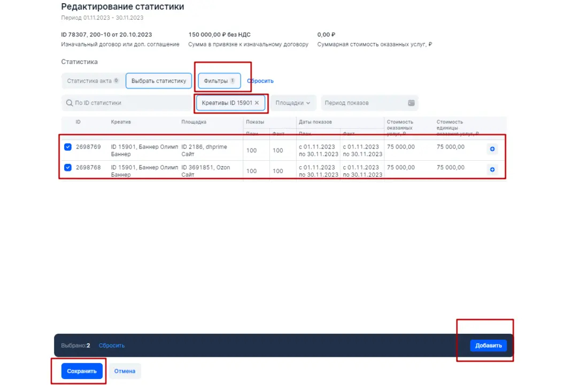Click the 0,00 ₽ total cost value

326,35
